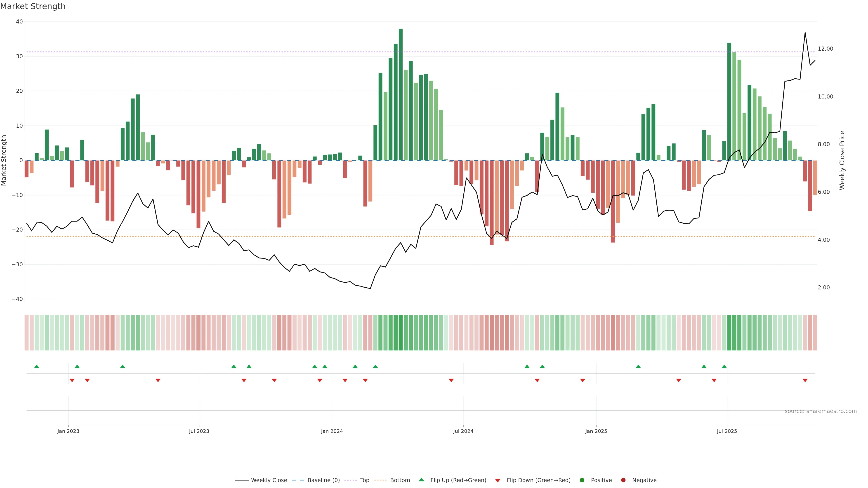
Task: Click the green Positive circle legend icon
Action: coord(582,480)
